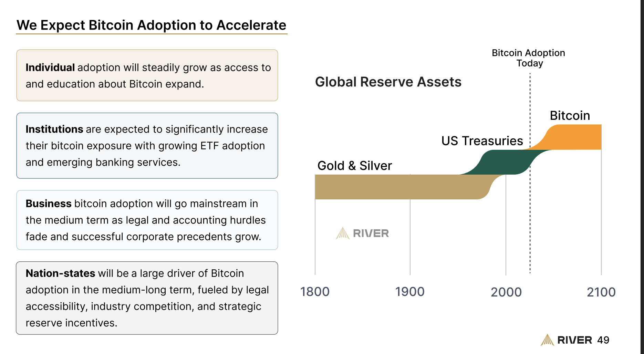
Task: Click the 2000 axis label
Action: (x=506, y=292)
